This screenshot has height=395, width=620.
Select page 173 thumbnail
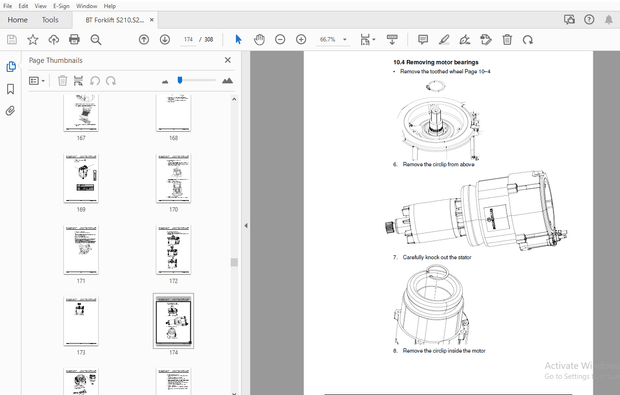(x=81, y=321)
